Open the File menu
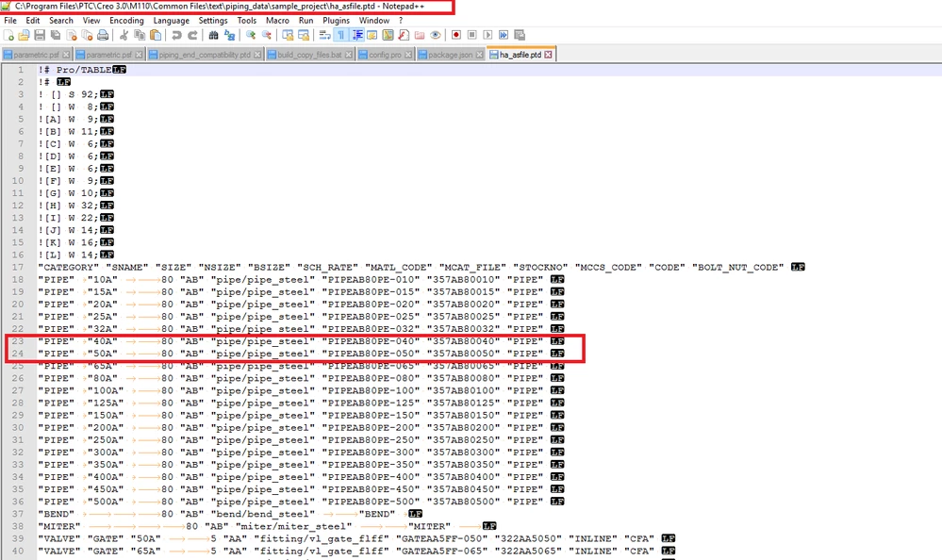This screenshot has height=560, width=942. pyautogui.click(x=10, y=21)
